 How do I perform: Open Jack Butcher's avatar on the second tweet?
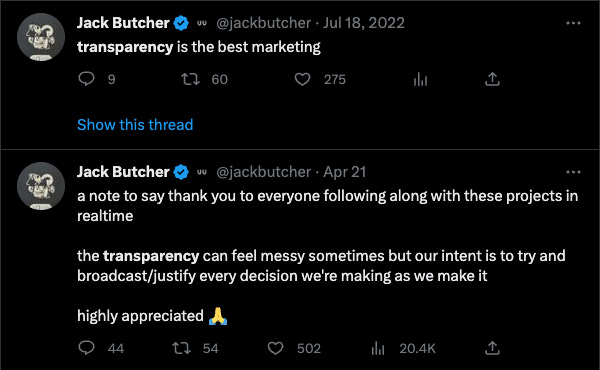(41, 186)
